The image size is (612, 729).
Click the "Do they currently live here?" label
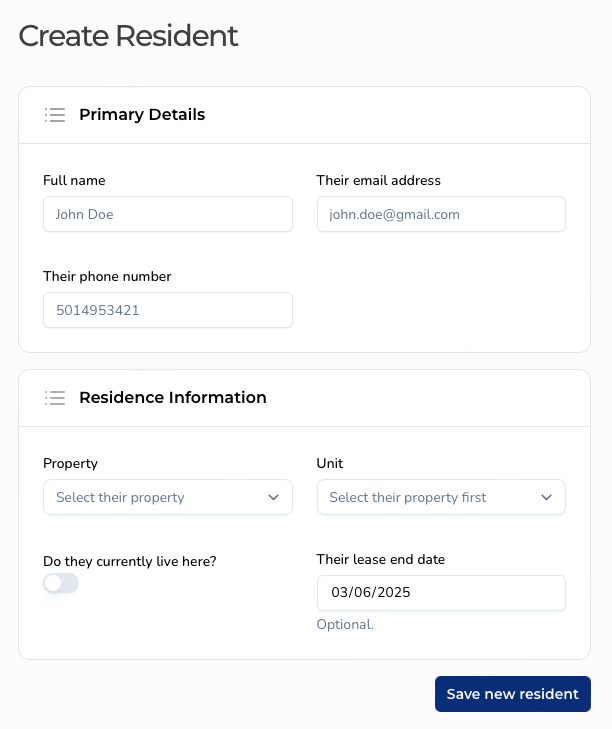(x=130, y=562)
